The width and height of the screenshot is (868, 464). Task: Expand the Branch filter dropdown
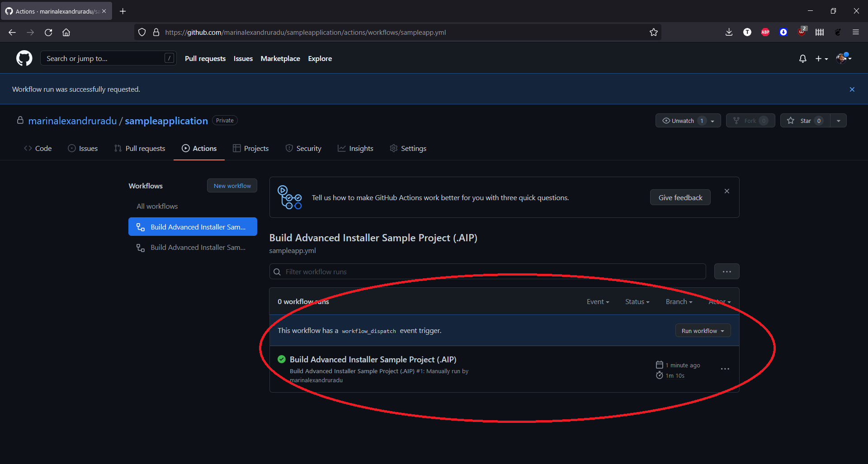click(679, 302)
